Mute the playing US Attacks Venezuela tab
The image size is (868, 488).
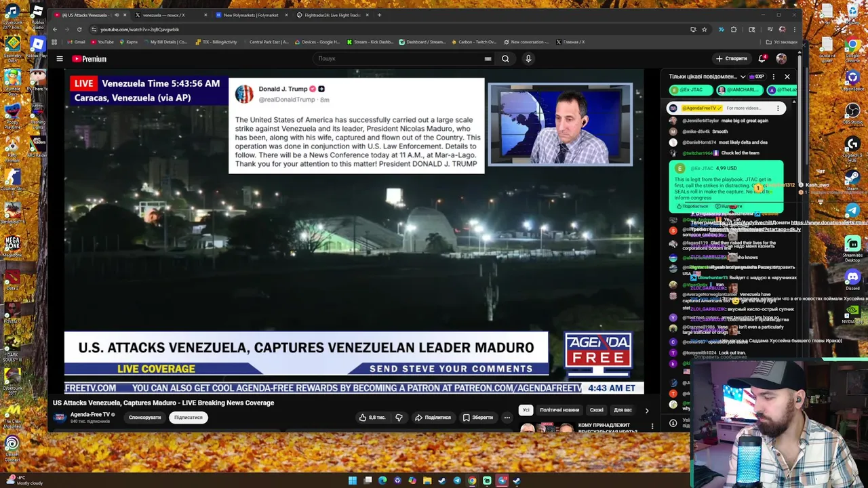[x=116, y=15]
